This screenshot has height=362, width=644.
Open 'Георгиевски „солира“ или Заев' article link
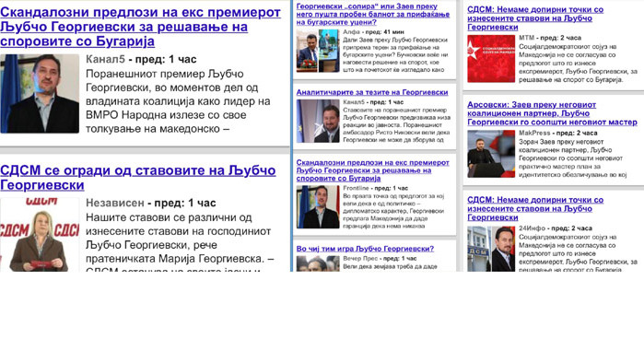[x=373, y=15]
